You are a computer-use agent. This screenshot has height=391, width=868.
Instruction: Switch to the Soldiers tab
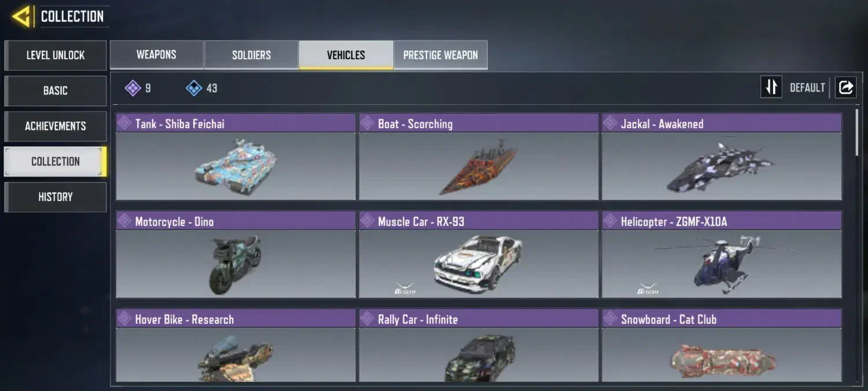click(251, 54)
